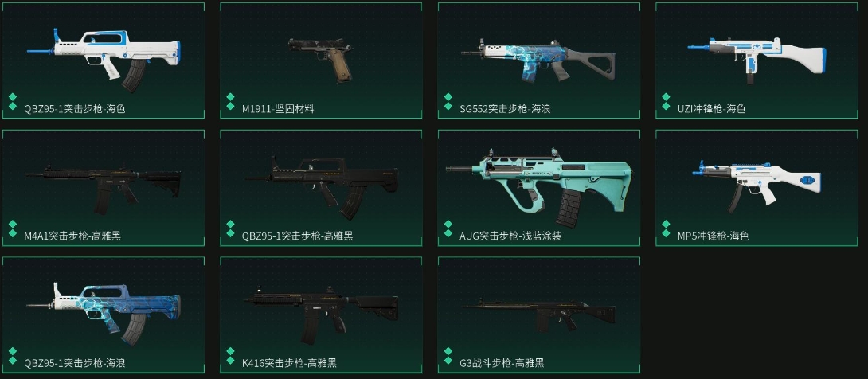Click the M1911-坚固材料 label
The height and width of the screenshot is (379, 868).
point(278,109)
